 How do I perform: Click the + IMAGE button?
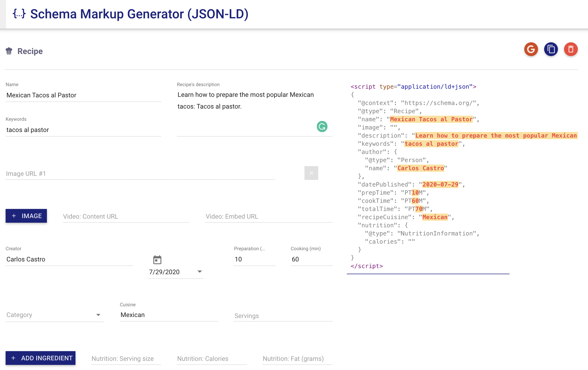coord(26,216)
